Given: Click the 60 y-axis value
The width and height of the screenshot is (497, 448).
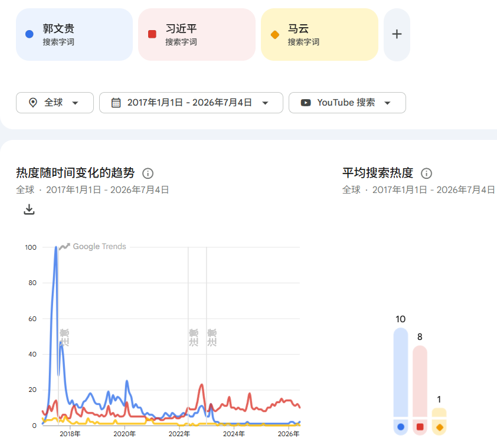Looking at the screenshot, I should pos(32,319).
